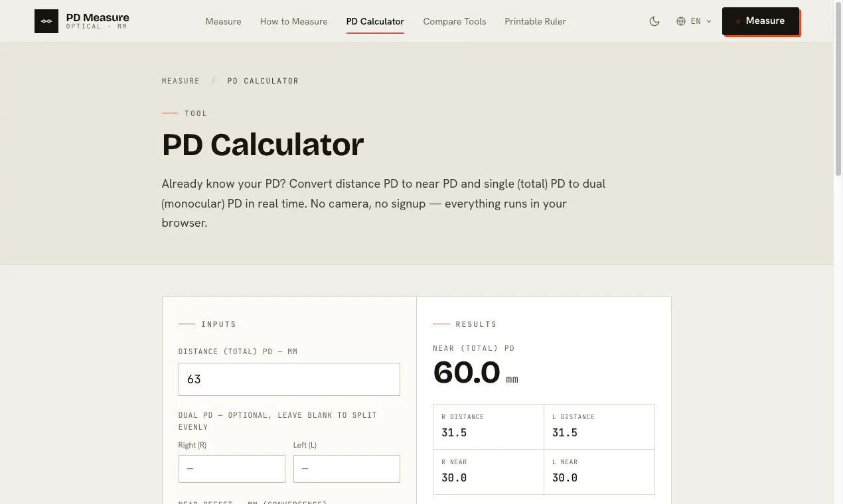Click the INPUTS section label
The height and width of the screenshot is (504, 843).
(x=219, y=324)
